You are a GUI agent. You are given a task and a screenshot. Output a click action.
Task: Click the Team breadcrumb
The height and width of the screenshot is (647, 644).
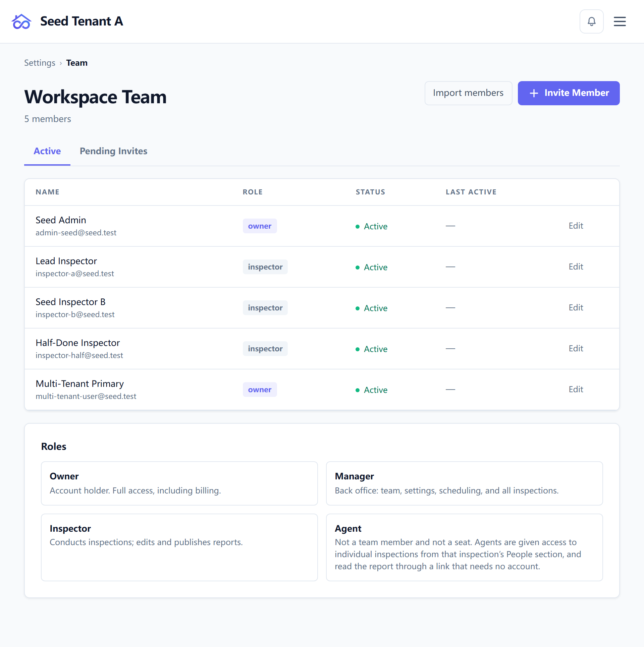point(77,63)
